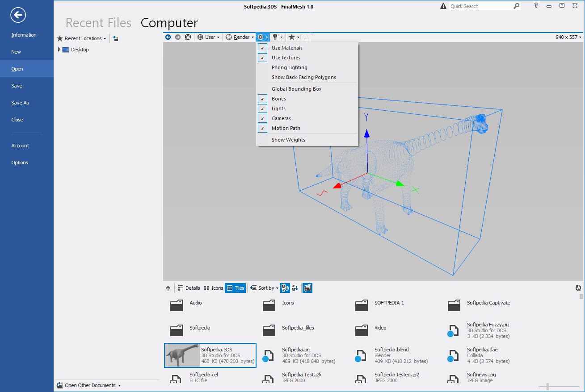Expand the light bulb dropdown arrow
Screen dimensions: 585x392
282,38
